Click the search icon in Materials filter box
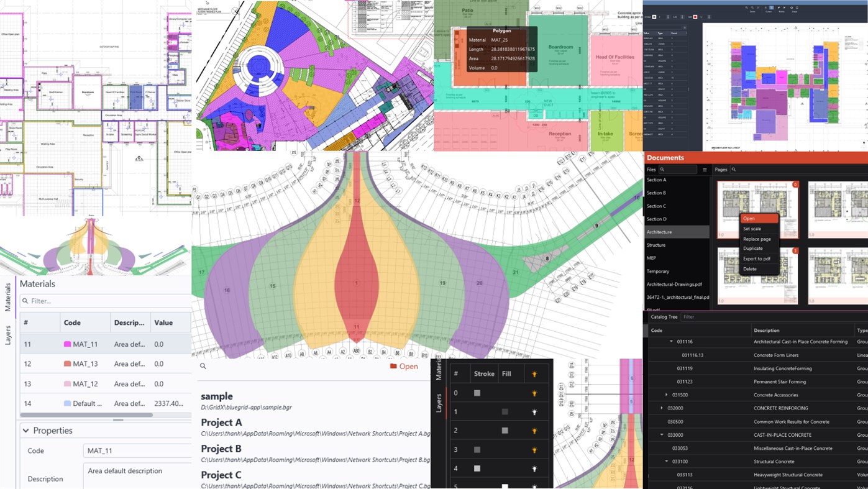This screenshot has height=489, width=868. [25, 301]
